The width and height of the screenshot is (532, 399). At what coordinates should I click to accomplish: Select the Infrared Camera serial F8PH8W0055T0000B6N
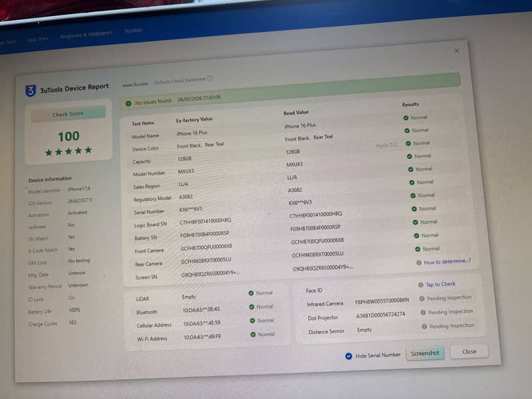click(x=382, y=301)
